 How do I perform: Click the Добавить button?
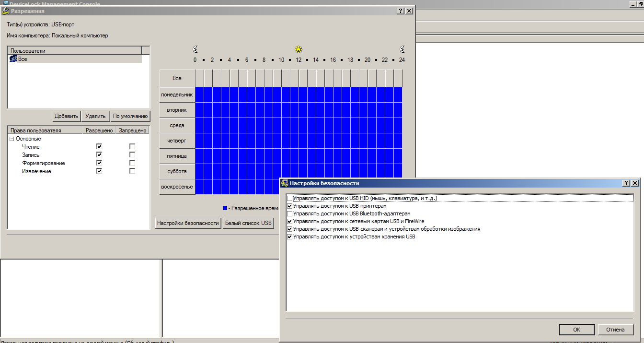point(67,116)
